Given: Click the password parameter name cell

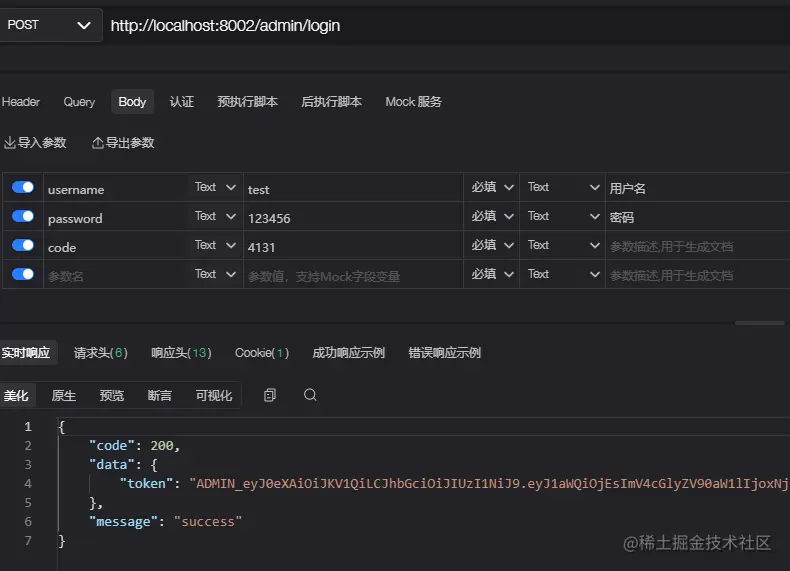Looking at the screenshot, I should tap(116, 216).
